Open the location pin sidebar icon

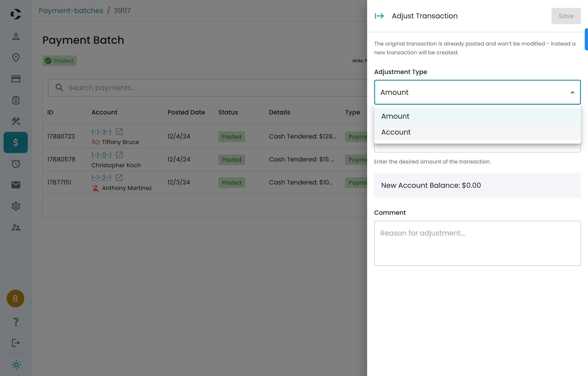click(16, 58)
